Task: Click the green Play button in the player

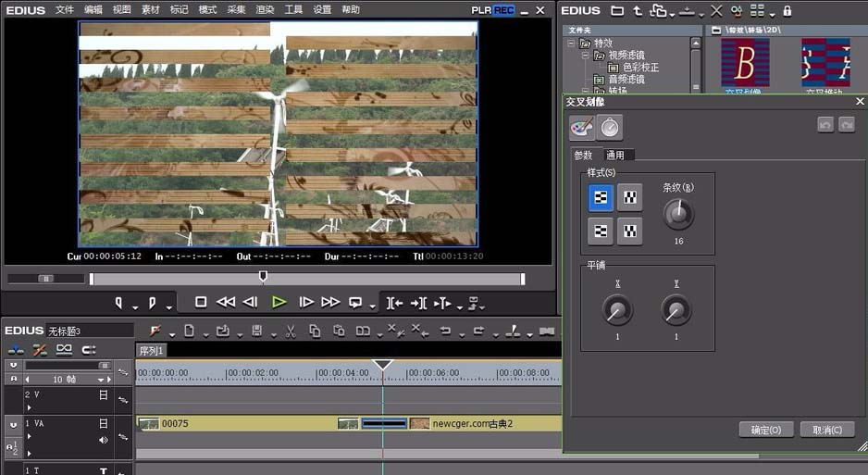Action: pos(279,302)
